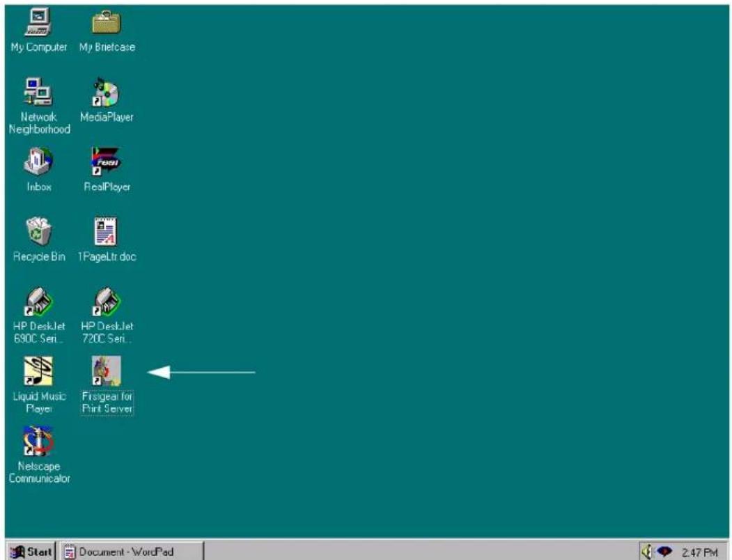Click the 2:47 PM taskbar clock
Screen dimensions: 732x560
point(699,552)
